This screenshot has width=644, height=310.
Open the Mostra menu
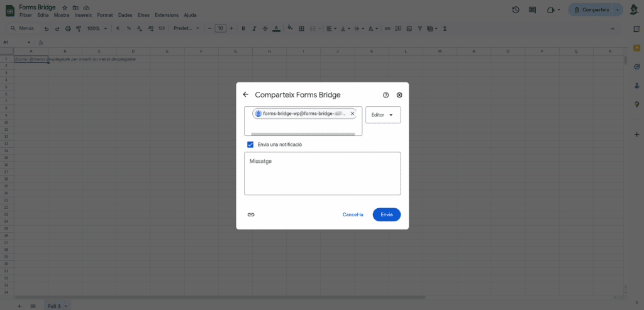62,15
